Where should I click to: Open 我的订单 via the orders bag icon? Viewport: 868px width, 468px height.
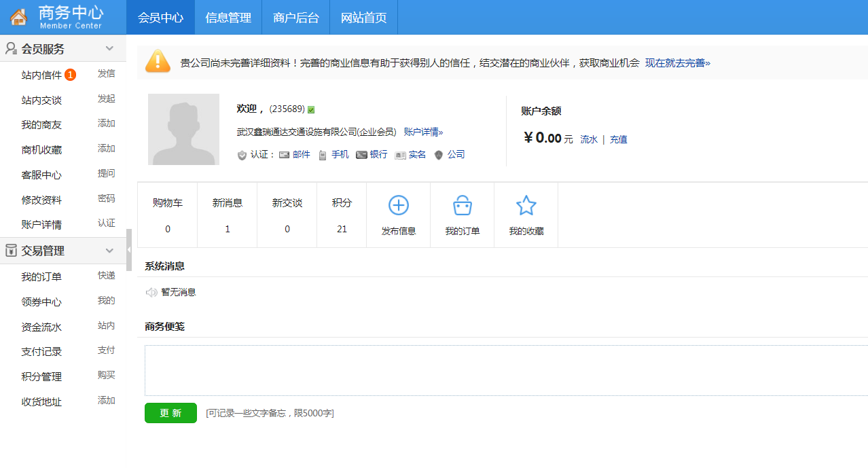[x=462, y=204]
